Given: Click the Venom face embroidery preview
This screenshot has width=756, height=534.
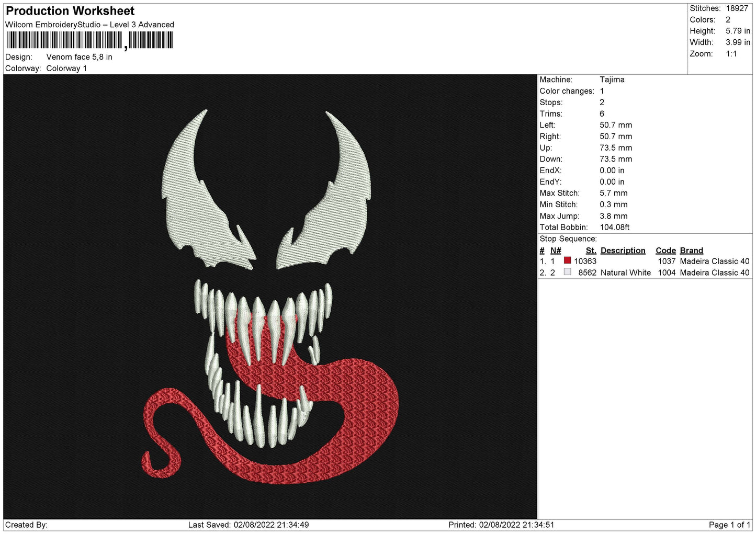Looking at the screenshot, I should click(270, 297).
